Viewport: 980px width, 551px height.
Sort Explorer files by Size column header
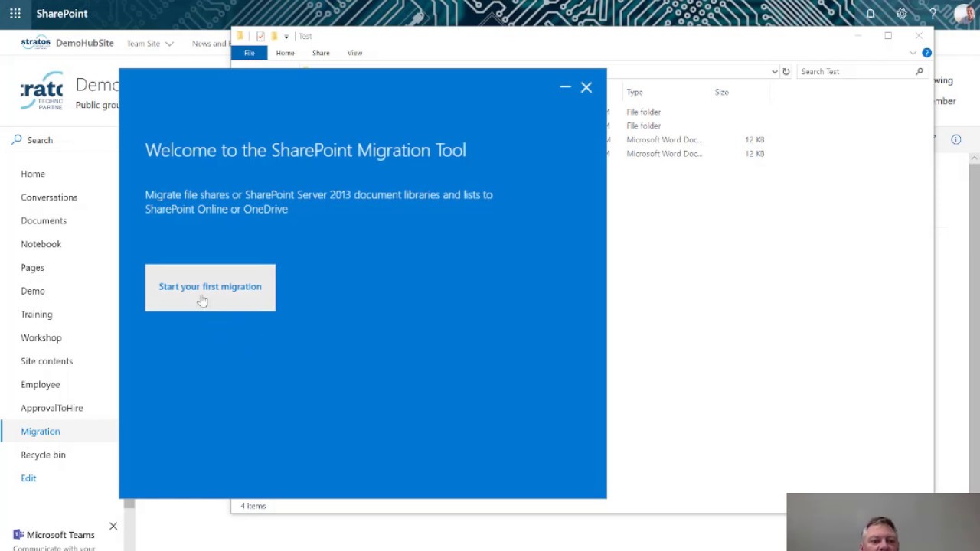(722, 92)
